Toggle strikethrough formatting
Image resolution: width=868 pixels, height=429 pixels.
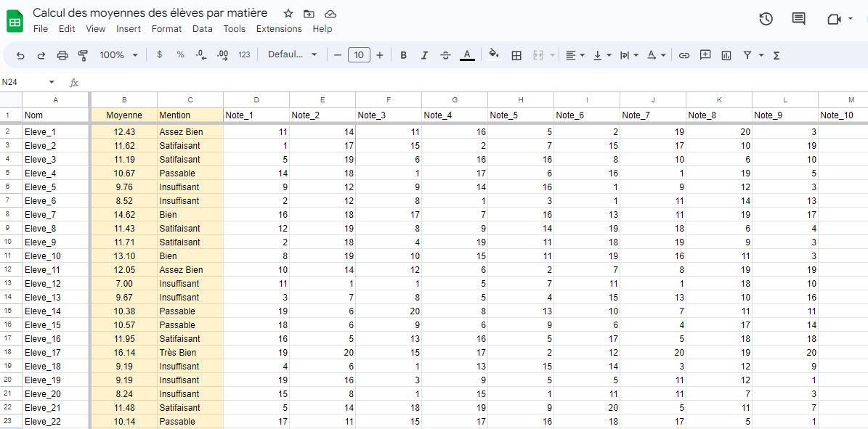pyautogui.click(x=445, y=54)
